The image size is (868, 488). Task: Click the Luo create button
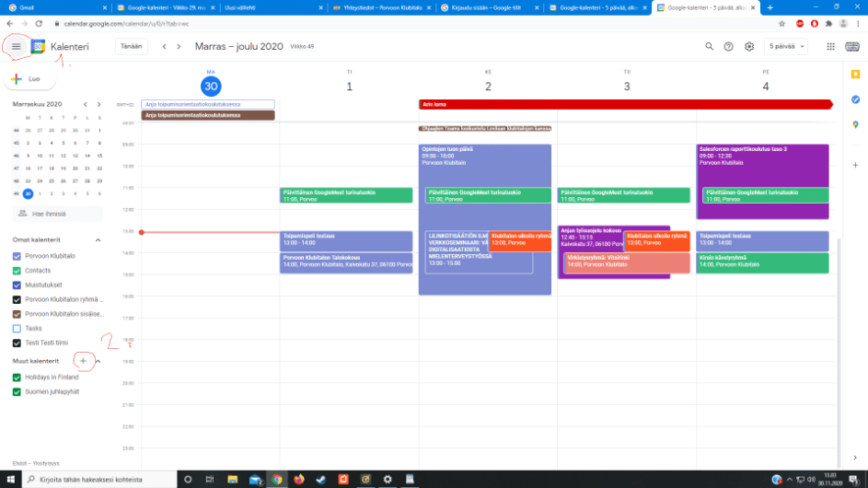click(x=28, y=79)
